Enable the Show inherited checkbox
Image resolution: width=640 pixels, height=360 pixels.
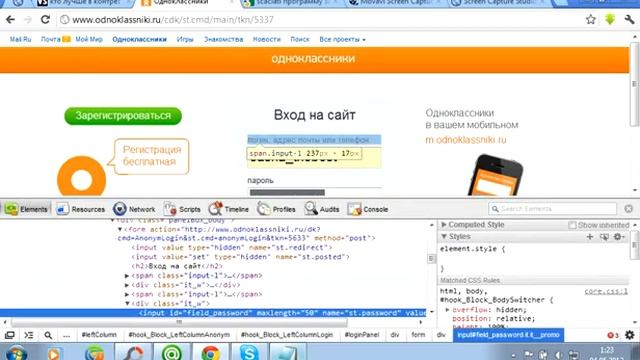click(572, 225)
